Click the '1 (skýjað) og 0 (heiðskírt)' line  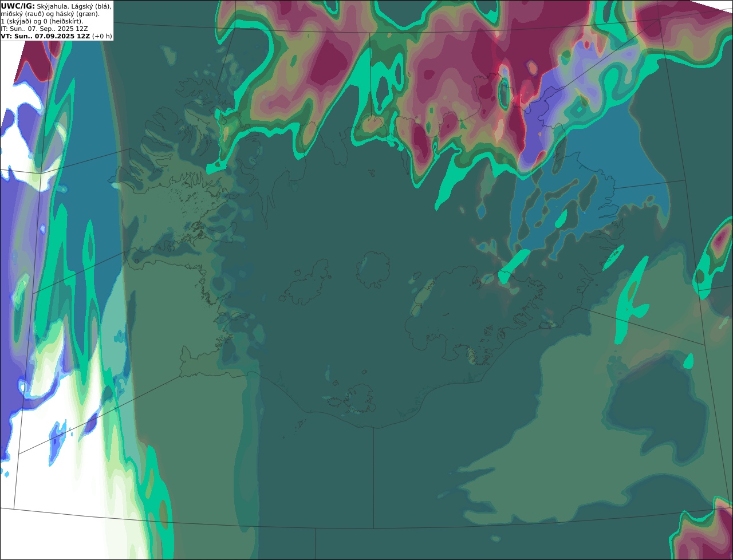[42, 21]
